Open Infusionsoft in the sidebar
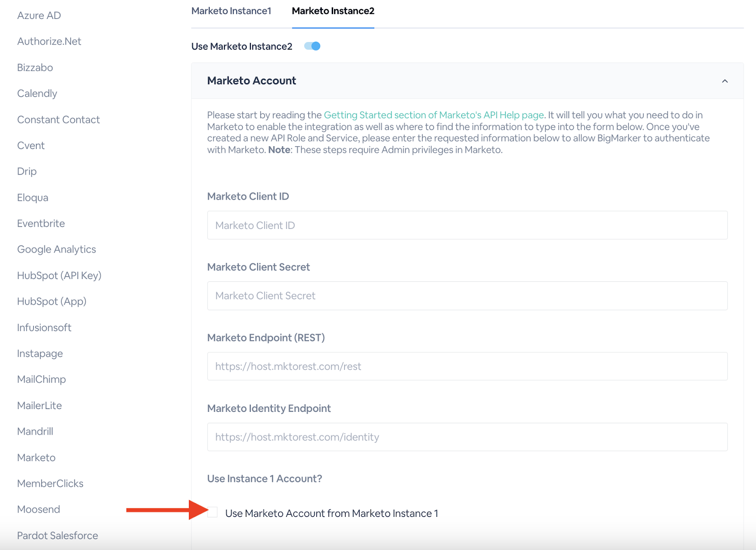This screenshot has width=756, height=550. tap(44, 328)
